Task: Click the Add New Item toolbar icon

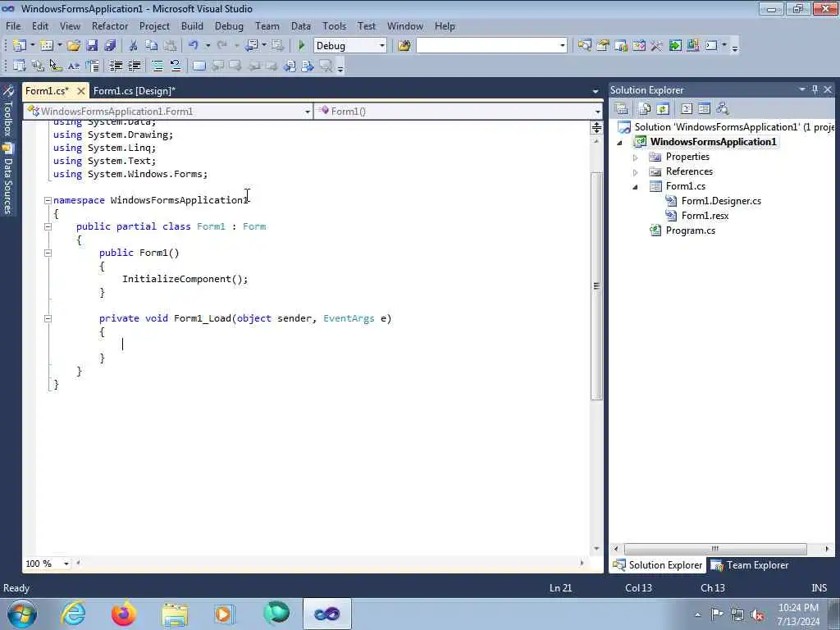Action: [x=46, y=46]
